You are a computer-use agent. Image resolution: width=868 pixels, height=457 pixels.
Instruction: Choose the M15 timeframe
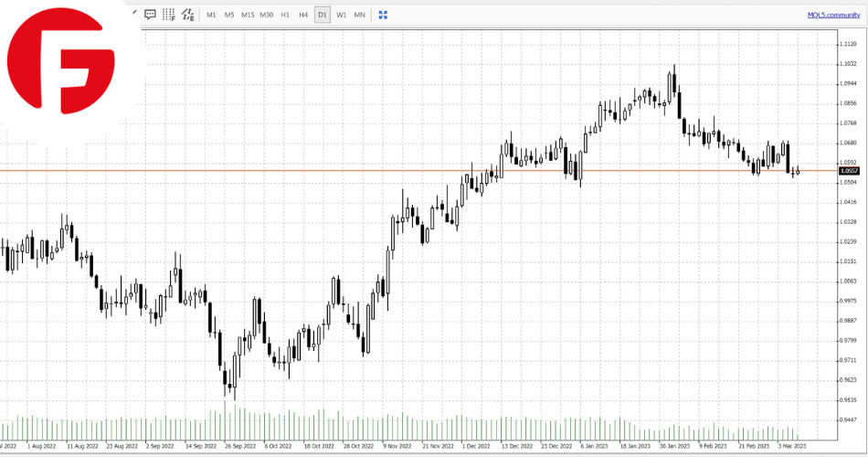[248, 15]
